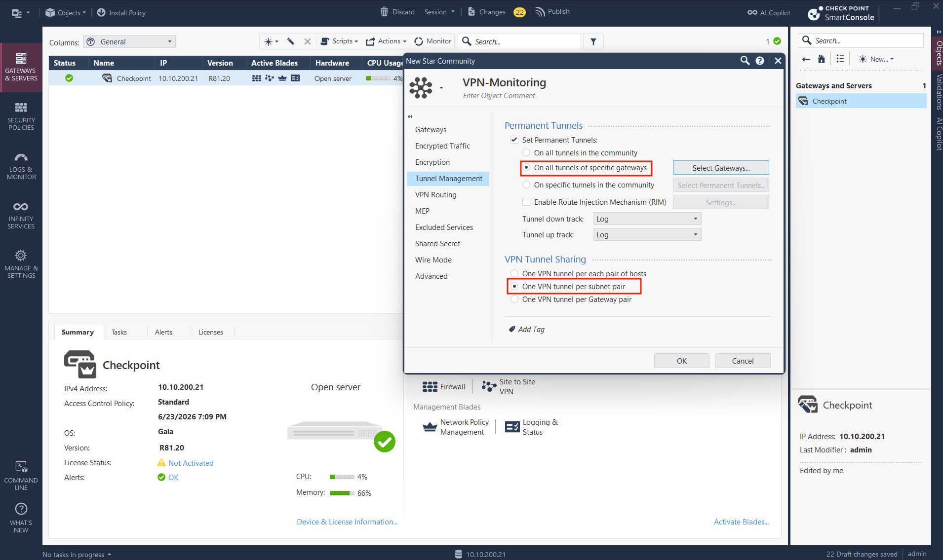Expand the Objects menu

pos(66,13)
